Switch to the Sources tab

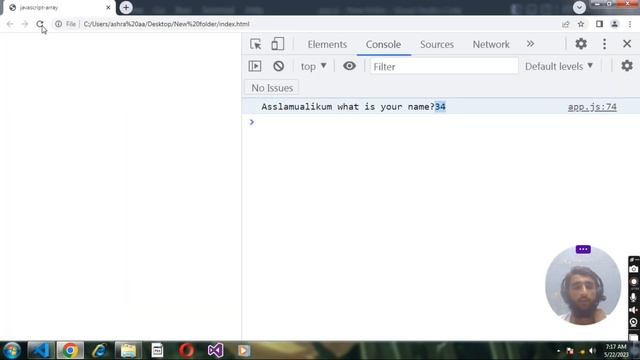(437, 44)
